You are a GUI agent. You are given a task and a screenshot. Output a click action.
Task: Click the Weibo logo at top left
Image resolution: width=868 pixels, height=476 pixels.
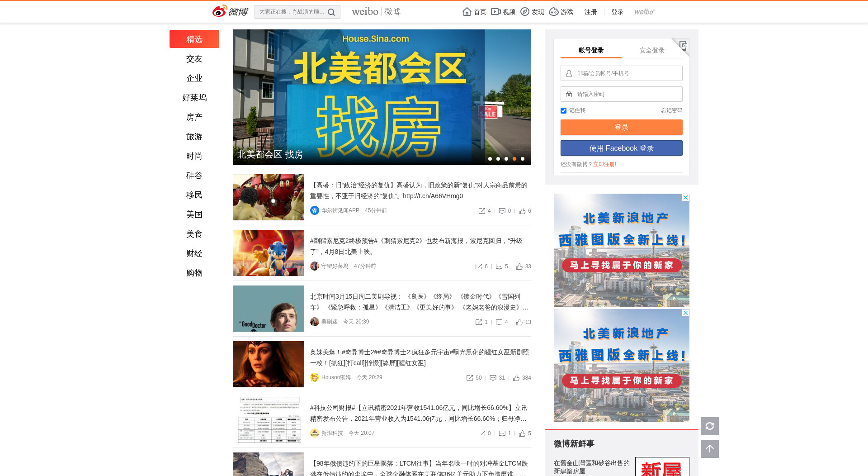point(230,11)
